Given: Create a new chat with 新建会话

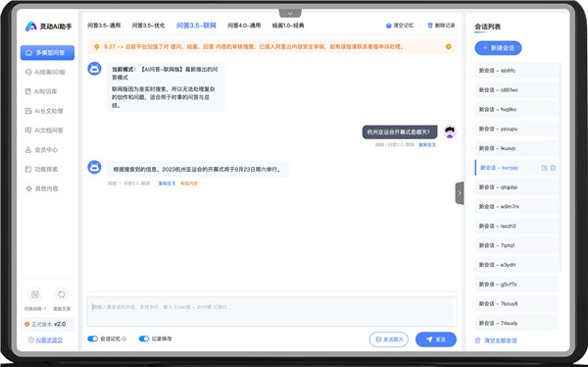Looking at the screenshot, I should (x=498, y=48).
